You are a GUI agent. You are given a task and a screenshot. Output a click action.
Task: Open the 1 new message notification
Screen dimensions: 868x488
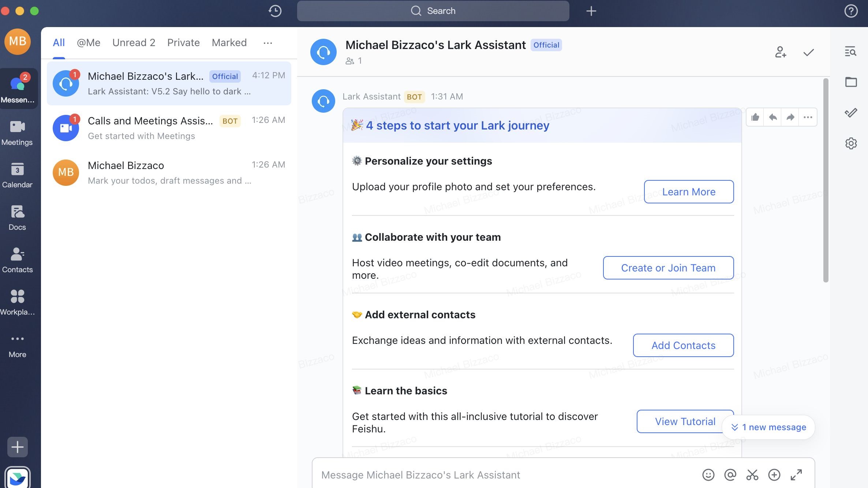[x=769, y=427]
